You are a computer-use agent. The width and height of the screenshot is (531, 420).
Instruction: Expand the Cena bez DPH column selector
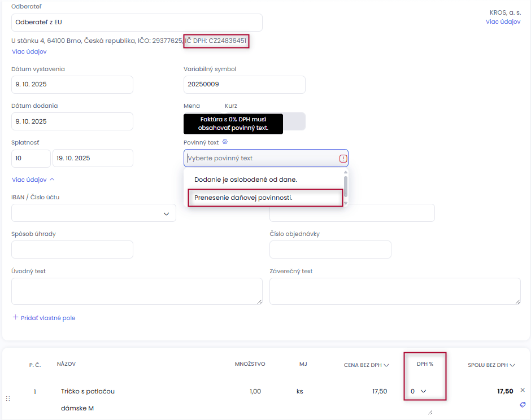[386, 365]
